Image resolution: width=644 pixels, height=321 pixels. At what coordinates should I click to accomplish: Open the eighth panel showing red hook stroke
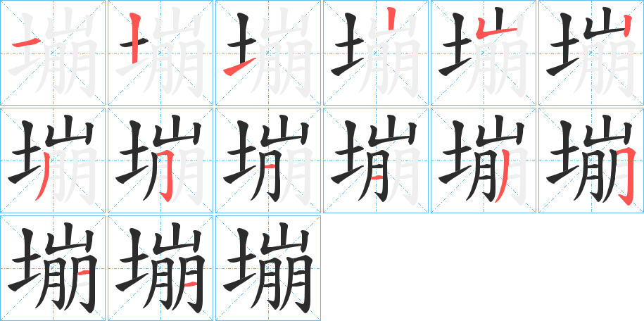(x=160, y=160)
